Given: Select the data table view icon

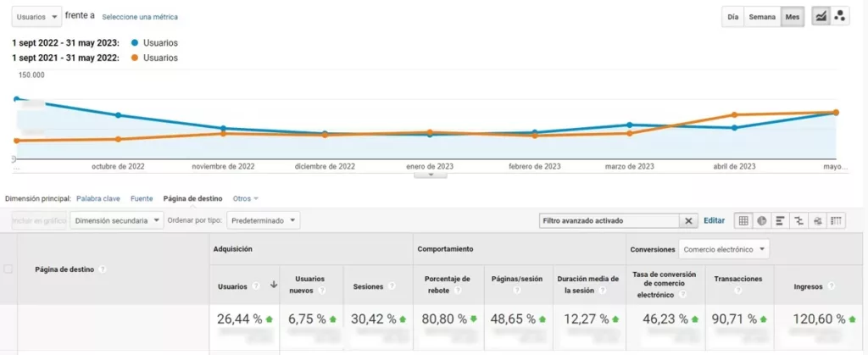Looking at the screenshot, I should (x=743, y=220).
